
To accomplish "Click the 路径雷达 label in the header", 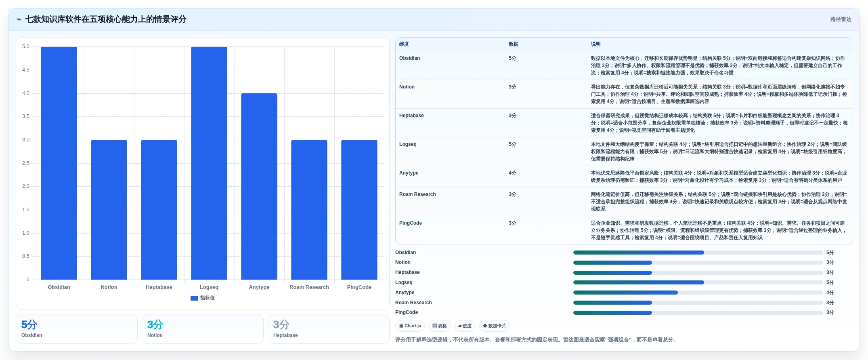I will point(841,19).
